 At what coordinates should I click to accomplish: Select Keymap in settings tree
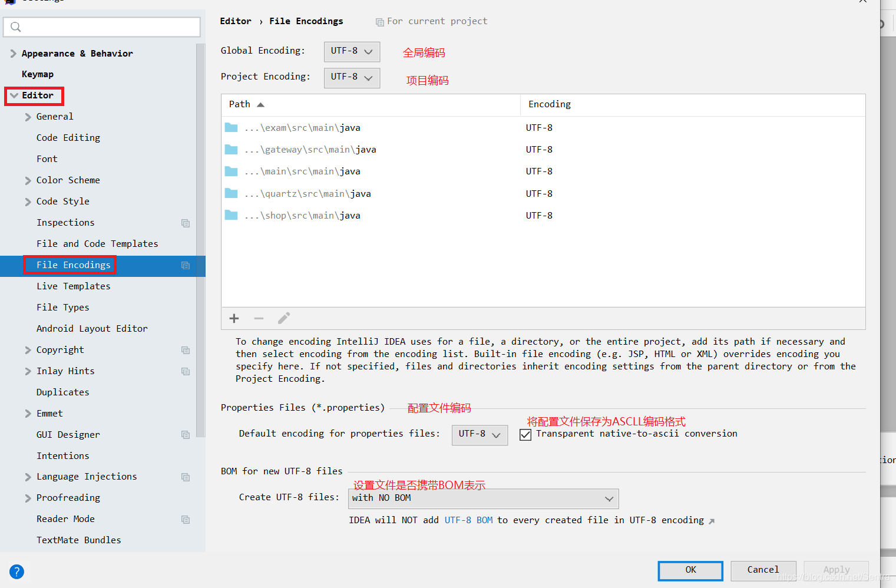coord(38,74)
